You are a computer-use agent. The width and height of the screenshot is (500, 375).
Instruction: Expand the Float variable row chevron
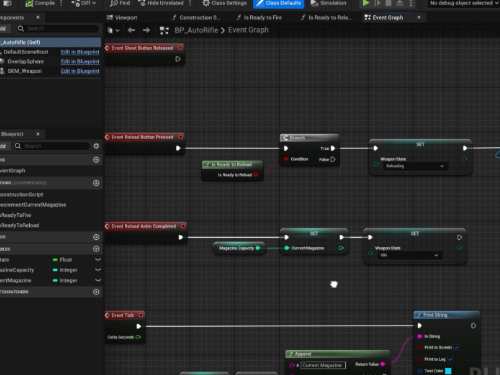coord(98,260)
